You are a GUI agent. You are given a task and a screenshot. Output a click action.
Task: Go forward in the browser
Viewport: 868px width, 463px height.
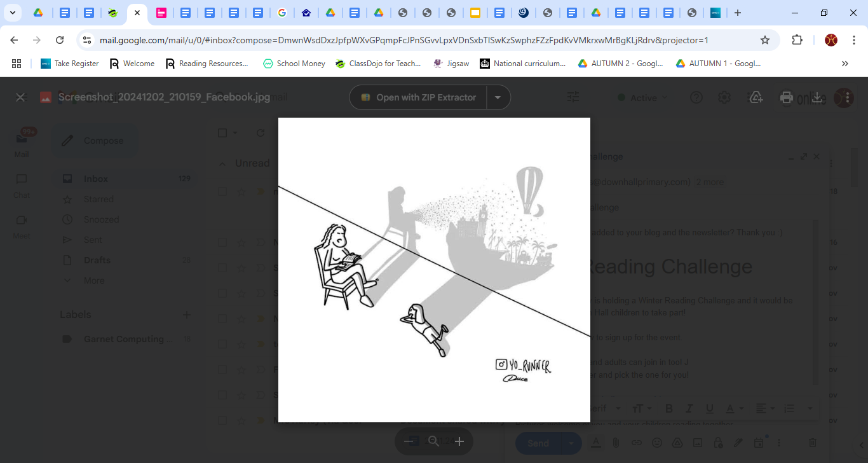37,40
